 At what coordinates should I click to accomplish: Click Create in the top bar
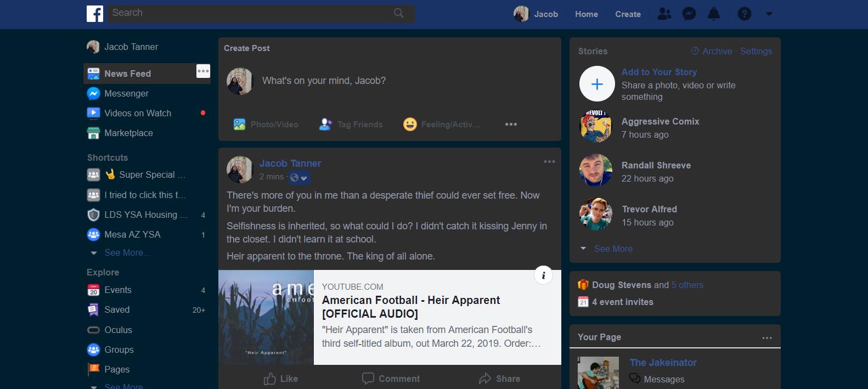click(x=628, y=14)
